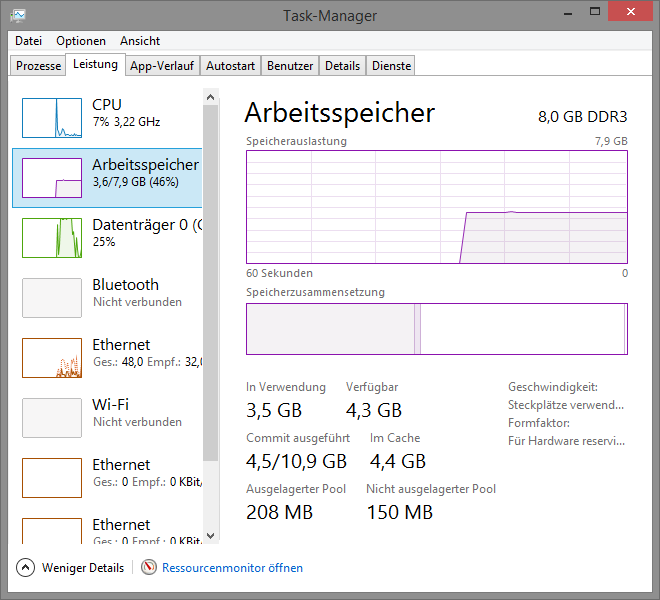
Task: Select the CPU performance graph thumbnail
Action: [x=52, y=117]
